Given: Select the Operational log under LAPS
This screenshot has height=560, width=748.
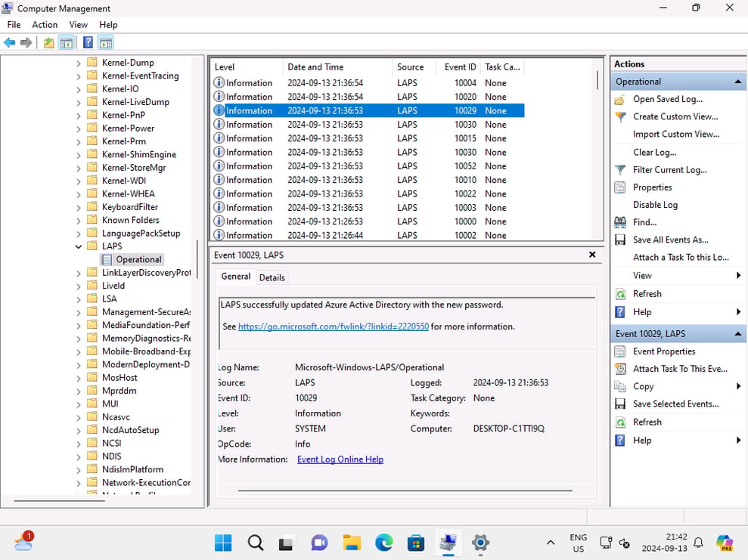Looking at the screenshot, I should 132,260.
